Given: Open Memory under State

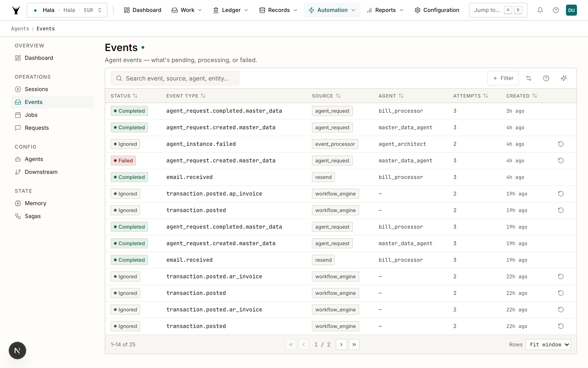Looking at the screenshot, I should (x=52, y=203).
